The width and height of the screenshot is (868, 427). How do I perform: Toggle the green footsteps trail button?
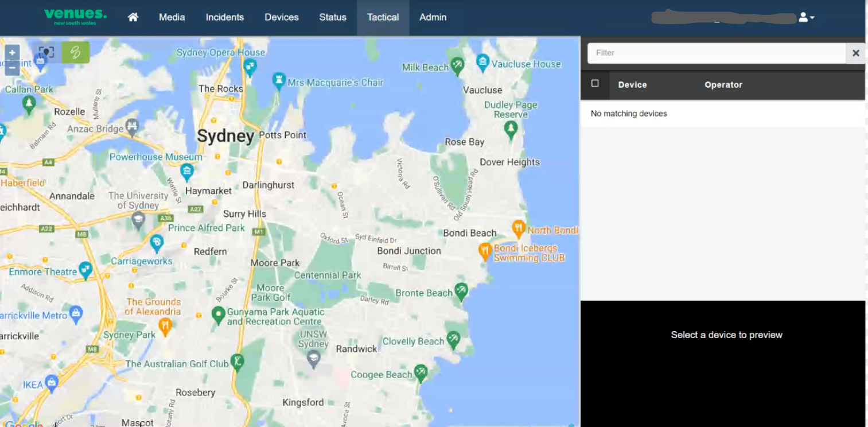pyautogui.click(x=76, y=52)
